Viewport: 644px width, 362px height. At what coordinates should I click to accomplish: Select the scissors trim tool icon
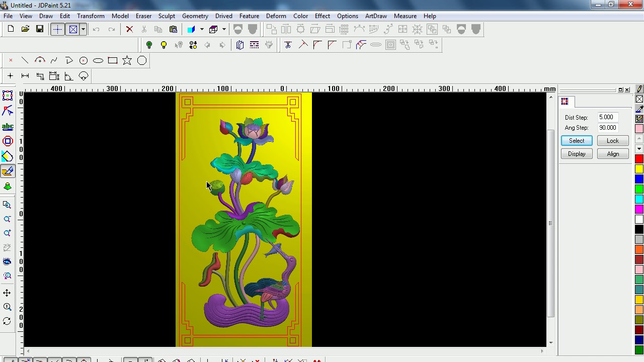[x=288, y=45]
